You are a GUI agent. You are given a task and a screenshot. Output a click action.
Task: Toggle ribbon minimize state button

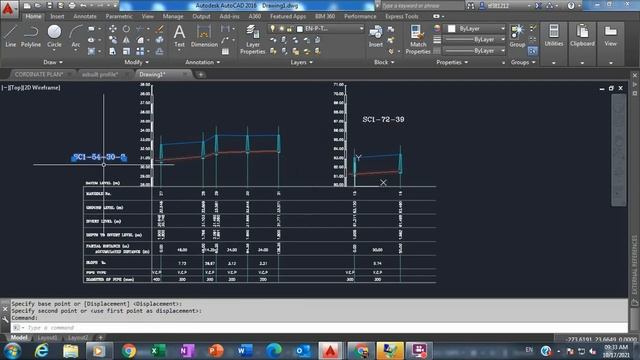pyautogui.click(x=436, y=16)
